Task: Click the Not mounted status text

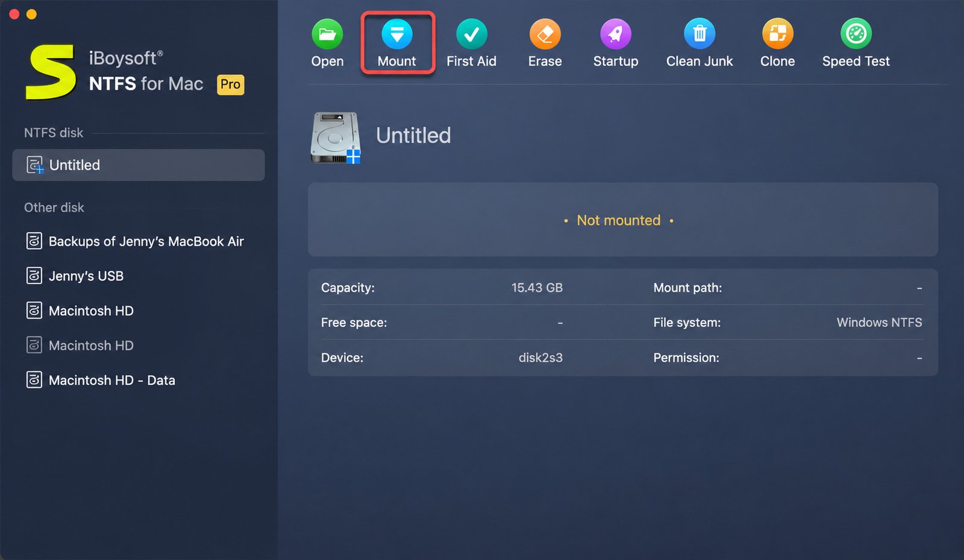Action: [619, 220]
